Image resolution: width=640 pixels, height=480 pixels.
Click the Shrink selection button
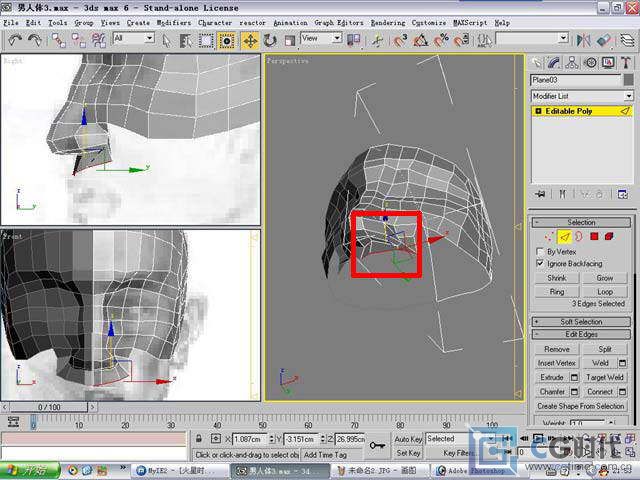point(557,278)
